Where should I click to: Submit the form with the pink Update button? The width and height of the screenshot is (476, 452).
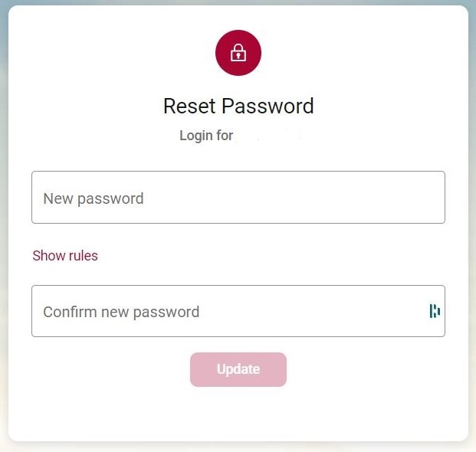tap(238, 369)
